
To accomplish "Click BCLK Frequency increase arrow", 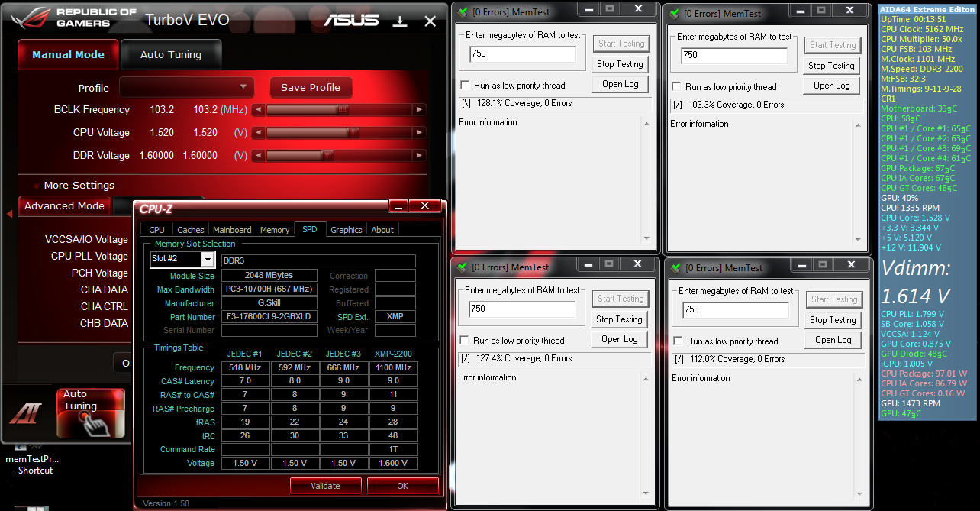I will [x=419, y=110].
